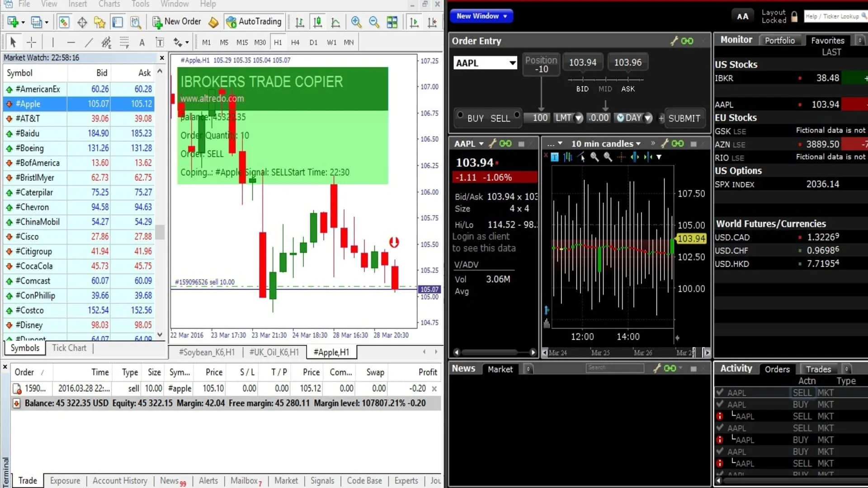Toggle AAPL quote panel chain link
The image size is (868, 488).
pos(505,144)
